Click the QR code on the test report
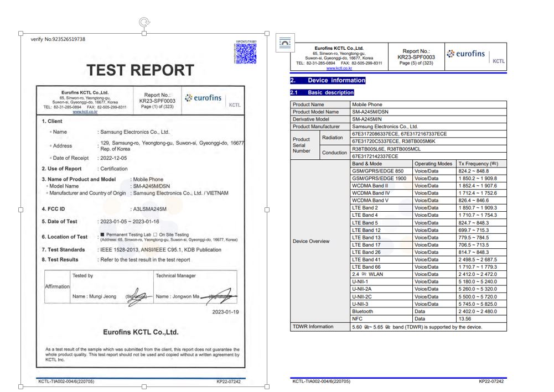 coord(246,52)
